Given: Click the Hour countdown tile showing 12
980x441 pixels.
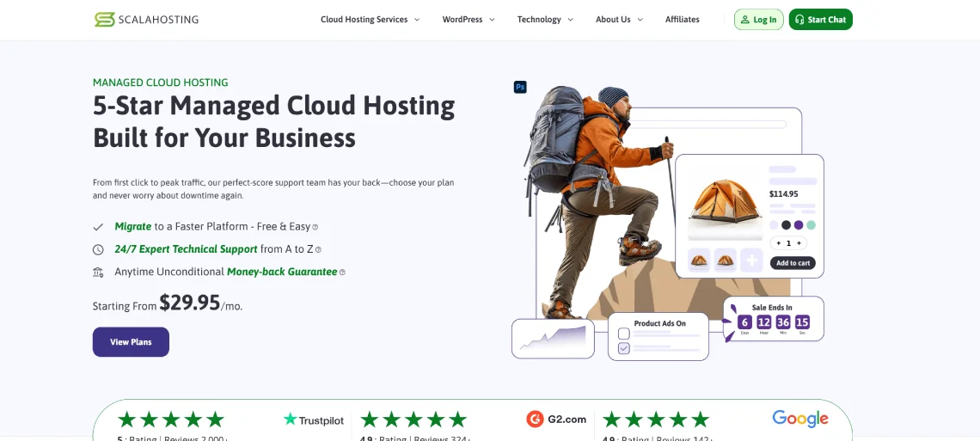Looking at the screenshot, I should pos(763,322).
